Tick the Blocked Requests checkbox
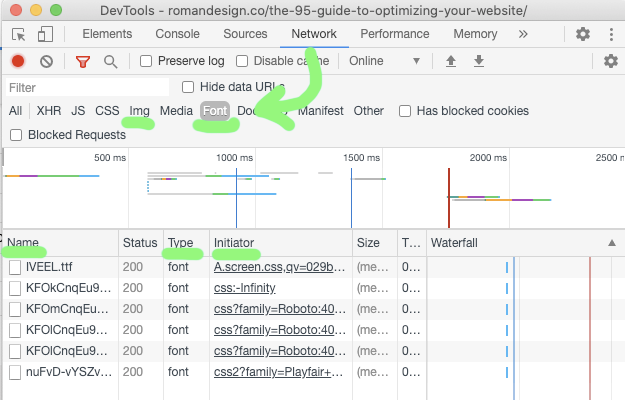This screenshot has width=625, height=400. click(x=16, y=135)
